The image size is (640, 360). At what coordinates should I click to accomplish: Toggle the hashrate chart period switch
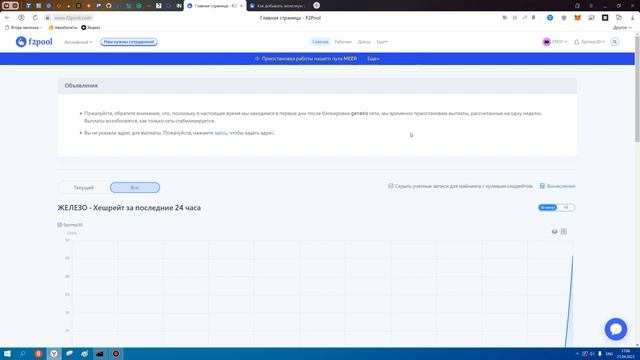coord(557,207)
